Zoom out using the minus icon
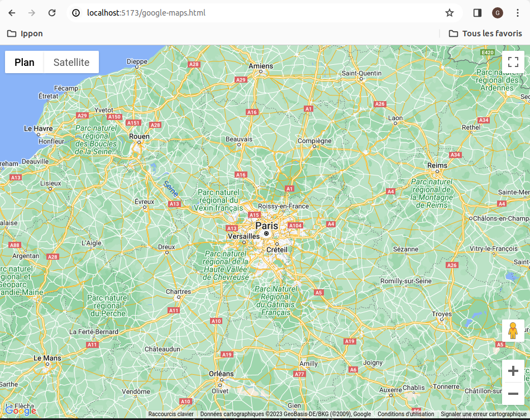Screen dimensions: 530x420 point(513,394)
